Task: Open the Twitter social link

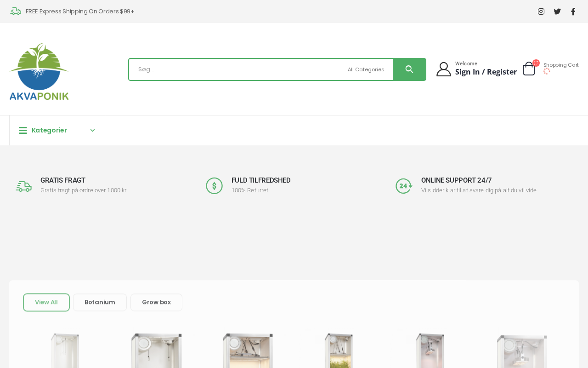Action: [x=557, y=11]
